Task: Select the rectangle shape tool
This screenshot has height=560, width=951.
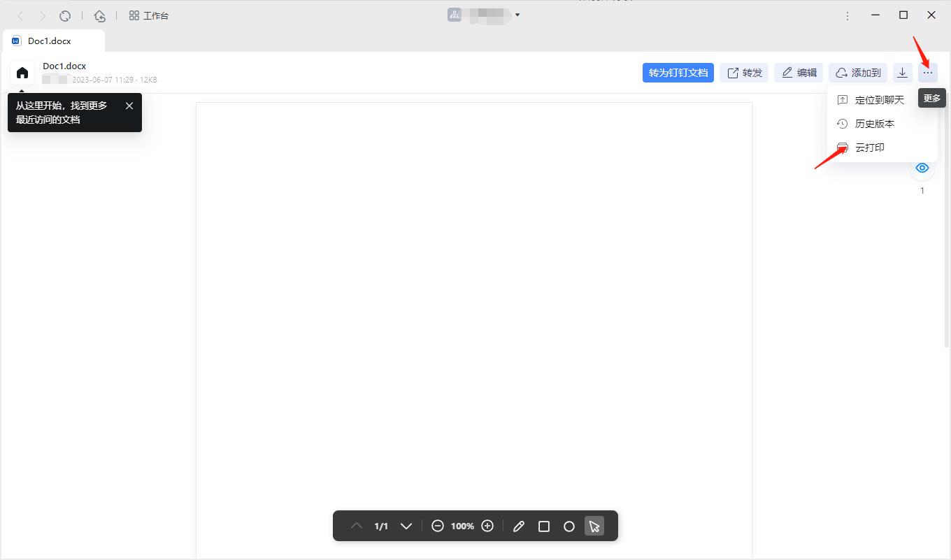Action: [544, 526]
